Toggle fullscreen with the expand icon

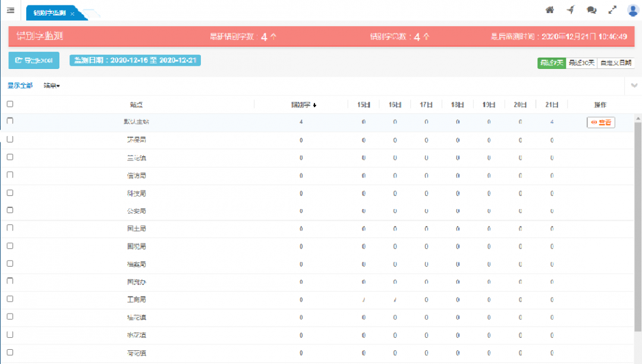coord(612,10)
